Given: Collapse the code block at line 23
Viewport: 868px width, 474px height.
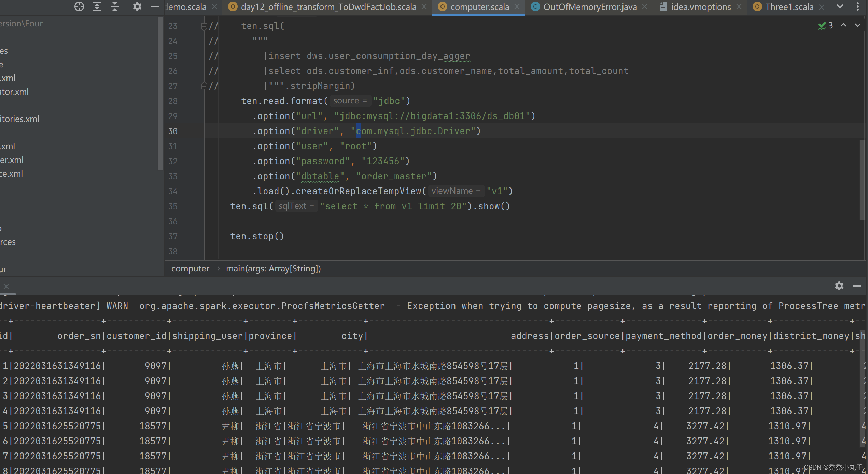Looking at the screenshot, I should 204,26.
